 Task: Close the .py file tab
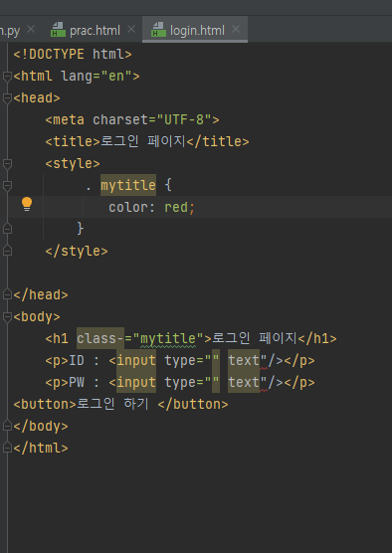[x=31, y=30]
